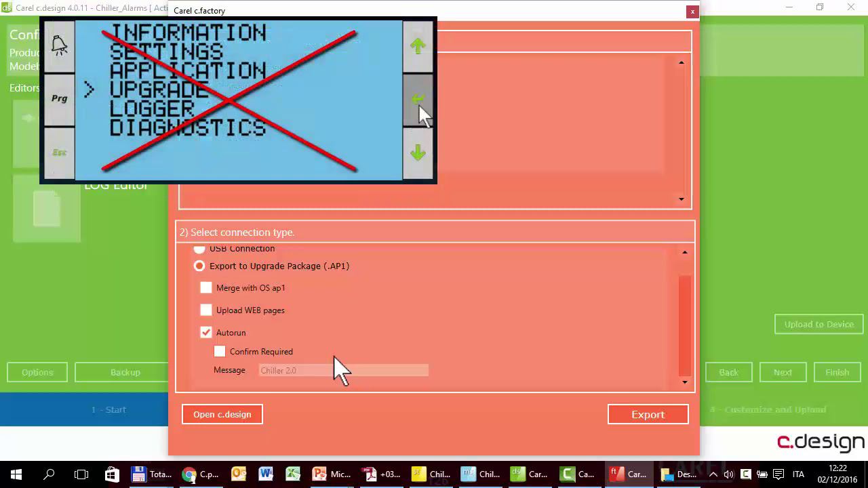Click Options button in c.design window
Image resolution: width=868 pixels, height=488 pixels.
click(x=37, y=372)
